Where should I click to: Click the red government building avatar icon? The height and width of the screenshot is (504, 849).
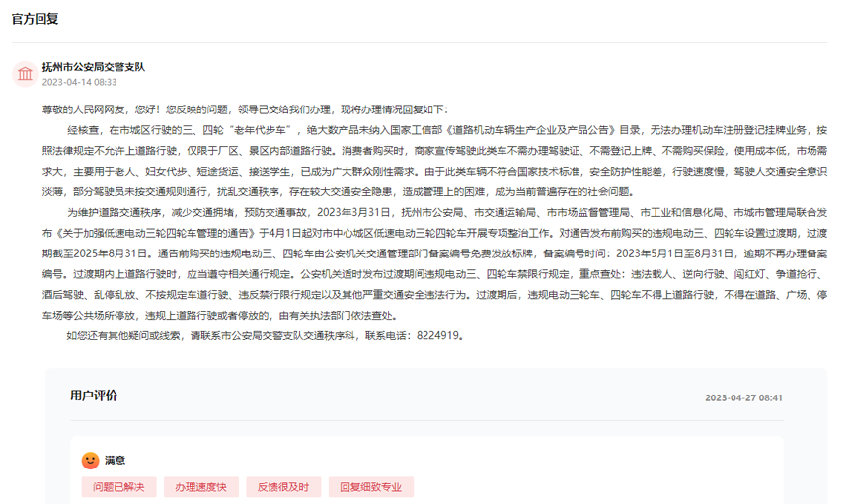(x=24, y=74)
